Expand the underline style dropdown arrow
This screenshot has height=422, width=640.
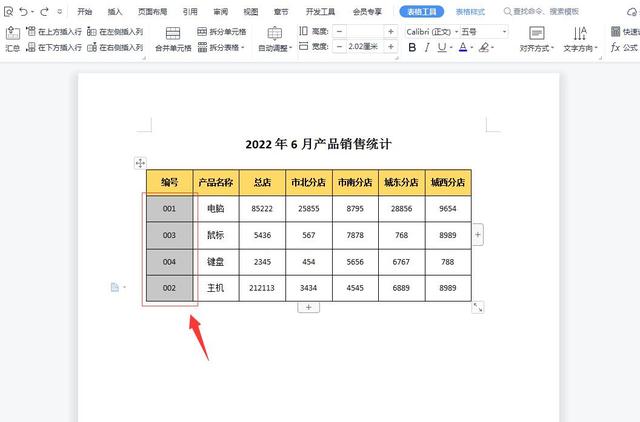click(451, 48)
